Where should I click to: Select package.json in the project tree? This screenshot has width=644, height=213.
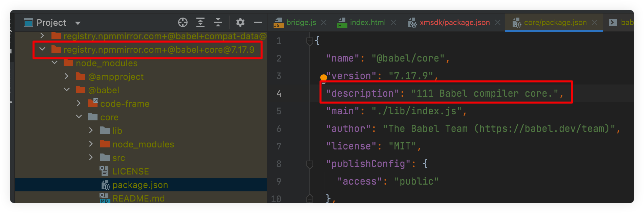[140, 185]
